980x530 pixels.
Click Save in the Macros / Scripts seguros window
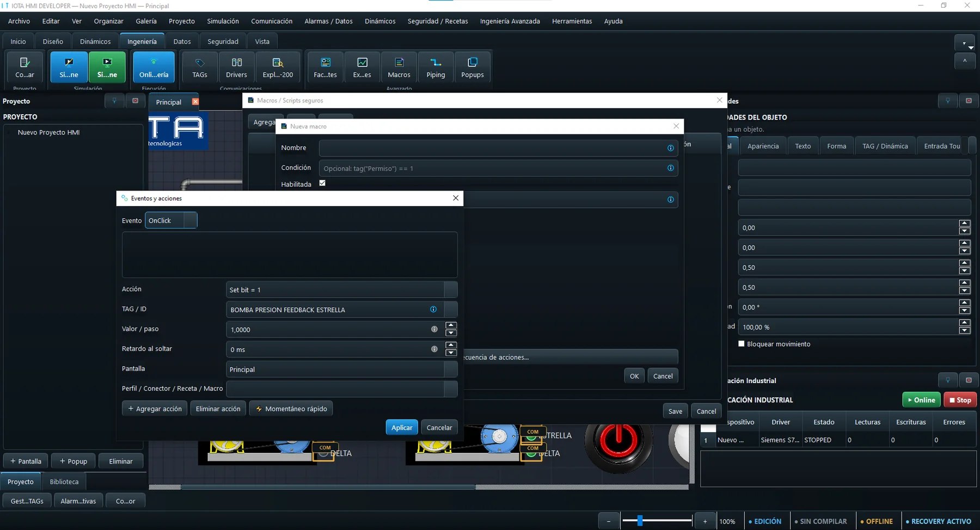(x=675, y=411)
